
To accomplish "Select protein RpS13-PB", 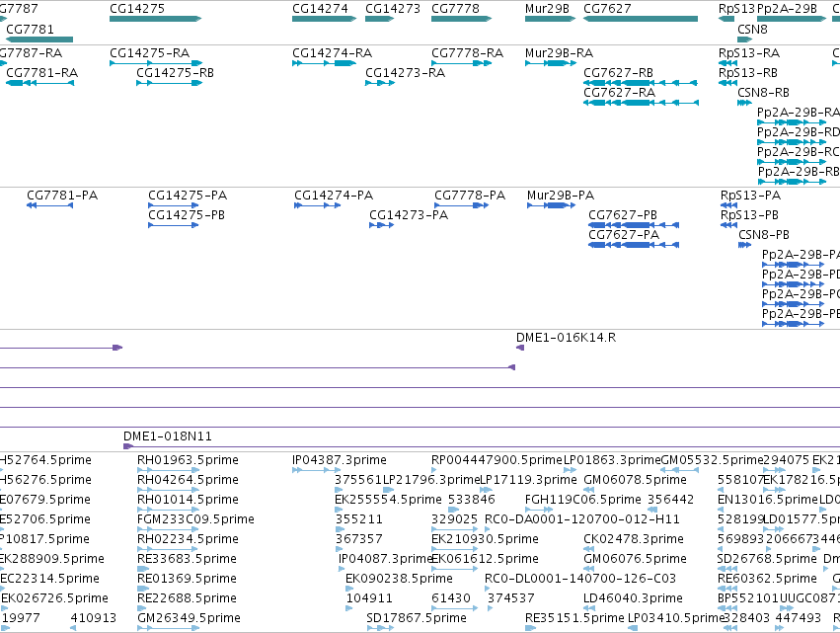I will (749, 215).
